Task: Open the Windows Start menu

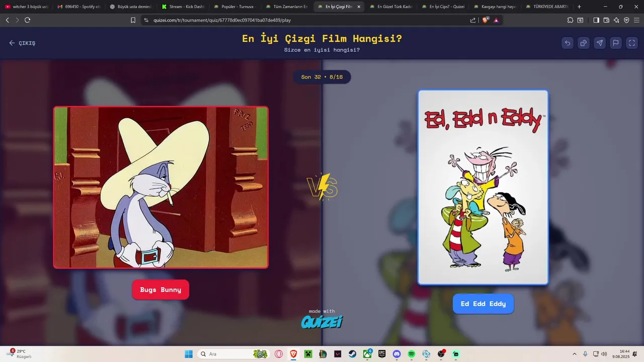Action: 189,354
